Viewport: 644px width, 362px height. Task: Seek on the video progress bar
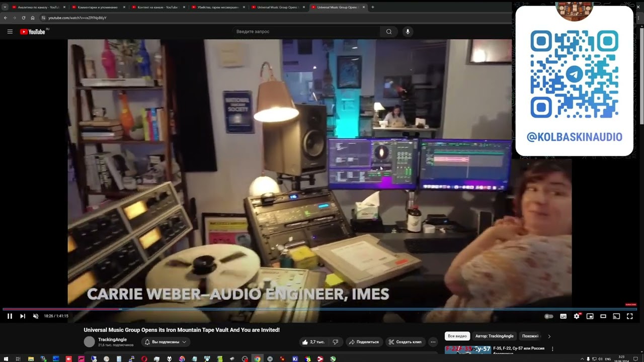point(320,309)
